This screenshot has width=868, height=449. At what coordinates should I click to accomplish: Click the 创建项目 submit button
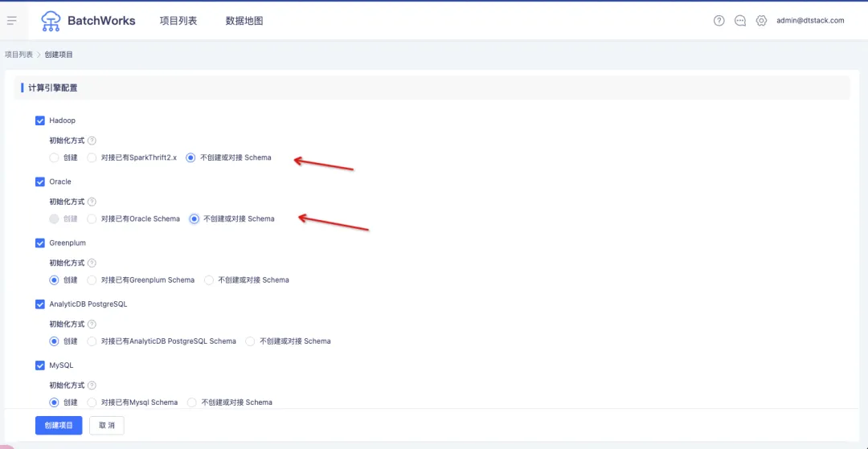click(x=59, y=425)
